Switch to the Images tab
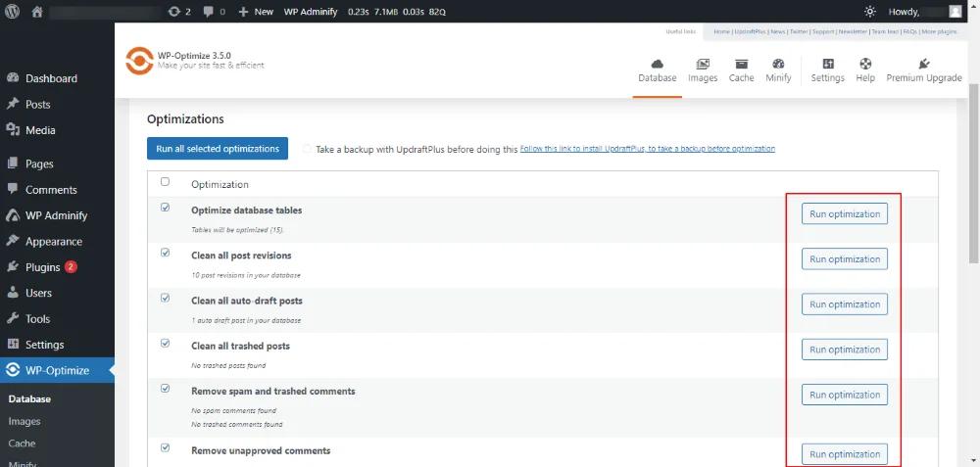The width and height of the screenshot is (980, 467). pos(703,70)
